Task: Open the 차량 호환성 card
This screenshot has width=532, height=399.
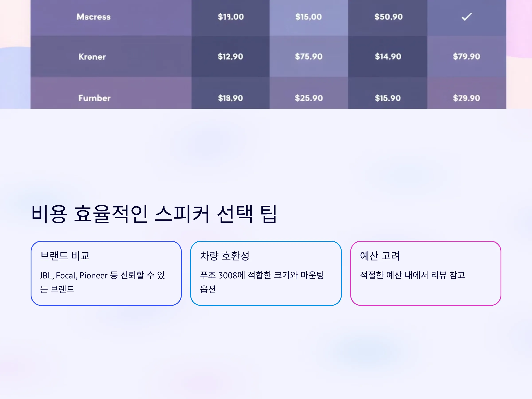Action: pos(266,273)
